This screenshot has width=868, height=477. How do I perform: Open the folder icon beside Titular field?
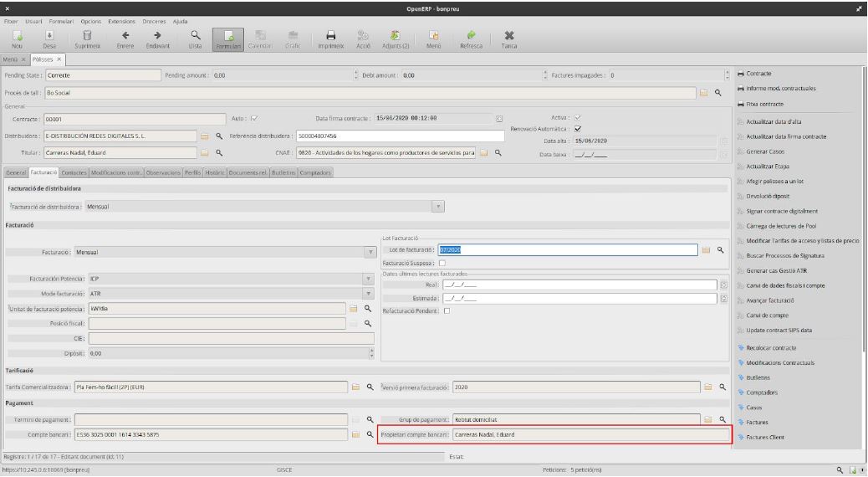pos(204,153)
